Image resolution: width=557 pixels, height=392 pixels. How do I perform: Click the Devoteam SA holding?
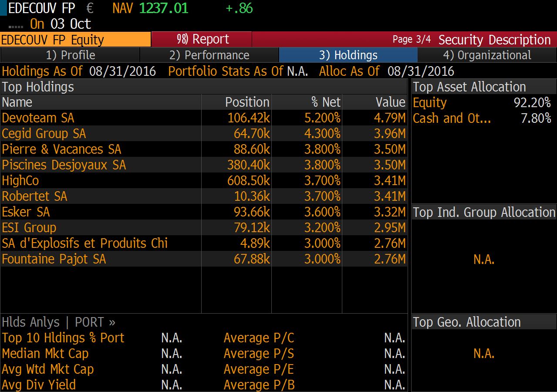pyautogui.click(x=38, y=118)
